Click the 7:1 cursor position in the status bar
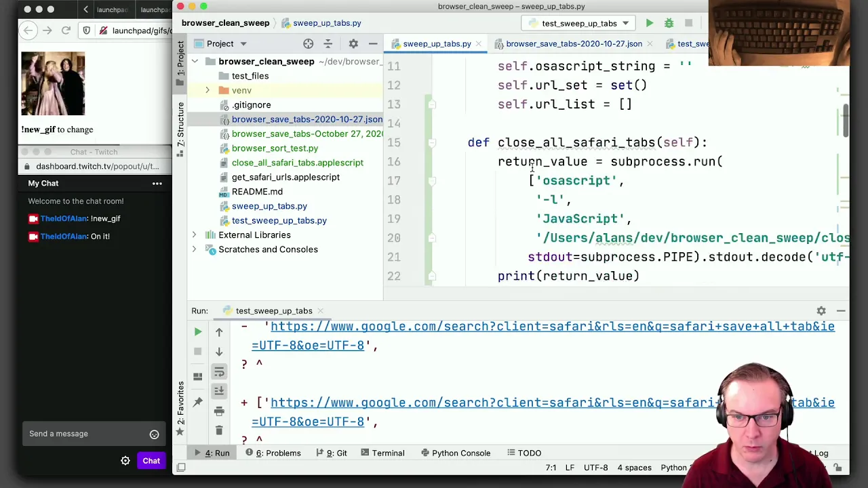This screenshot has width=868, height=488. point(550,468)
